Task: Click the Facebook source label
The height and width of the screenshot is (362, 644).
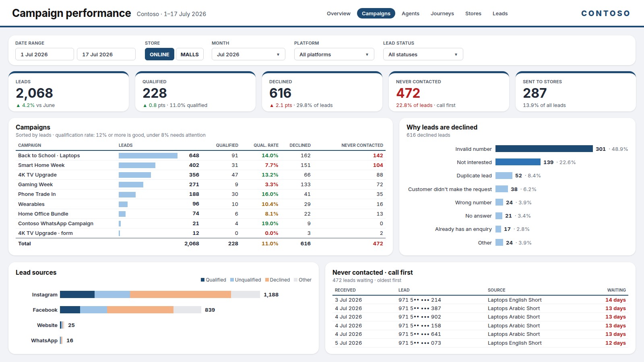Action: click(x=45, y=310)
